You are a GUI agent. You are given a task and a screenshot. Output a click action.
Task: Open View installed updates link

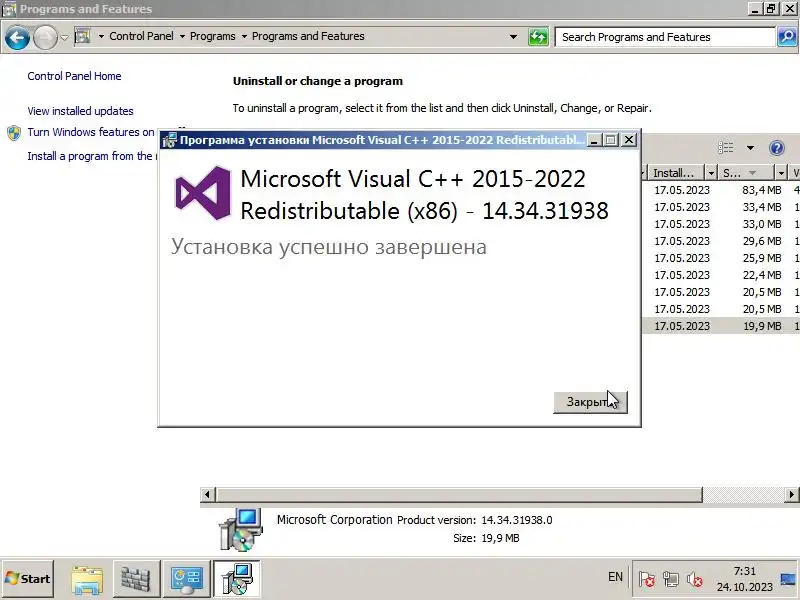pyautogui.click(x=81, y=111)
